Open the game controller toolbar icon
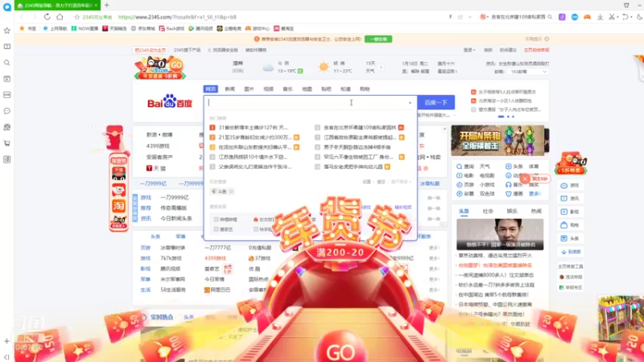644x362 pixels. click(x=588, y=17)
